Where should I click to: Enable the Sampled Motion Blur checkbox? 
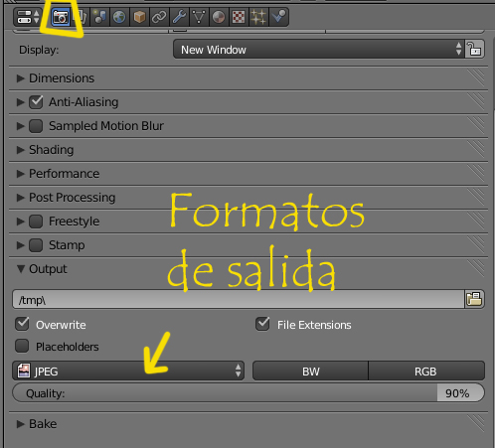click(36, 126)
